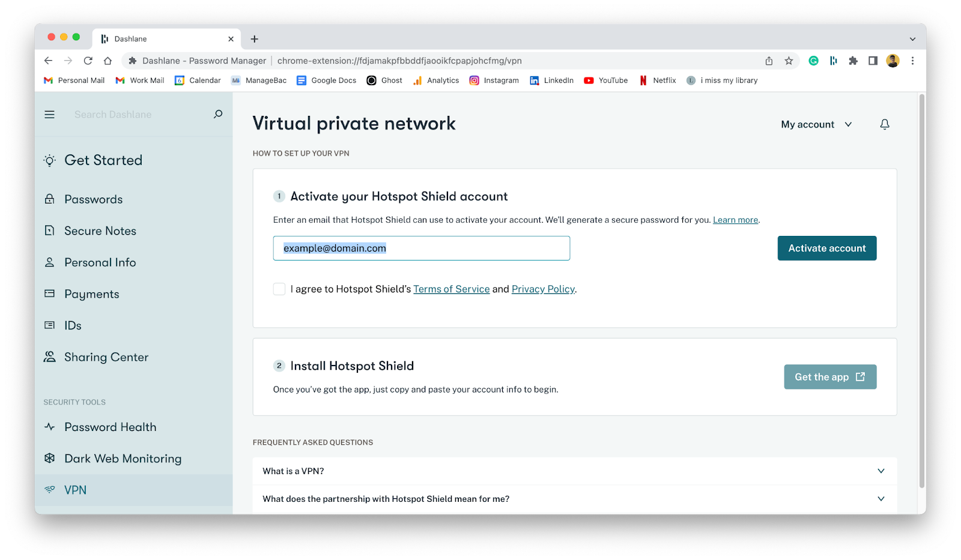Open the Terms of Service link
The width and height of the screenshot is (961, 560).
point(452,289)
